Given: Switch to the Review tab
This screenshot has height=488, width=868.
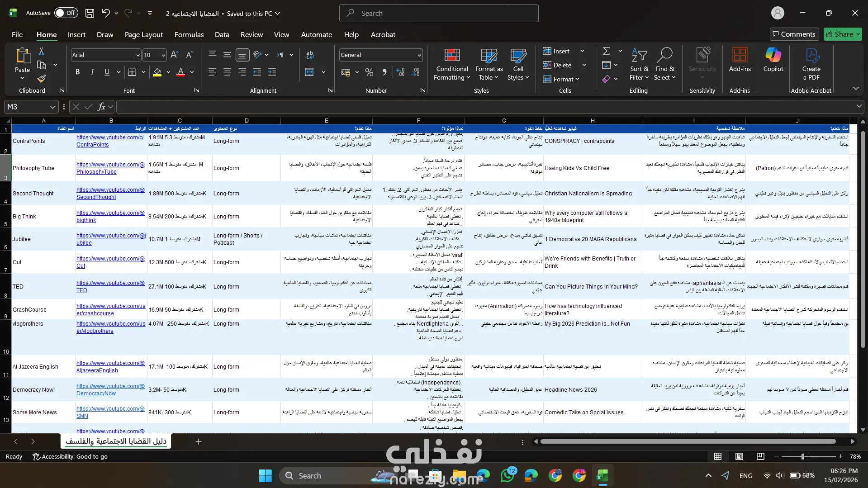Looking at the screenshot, I should click(251, 34).
